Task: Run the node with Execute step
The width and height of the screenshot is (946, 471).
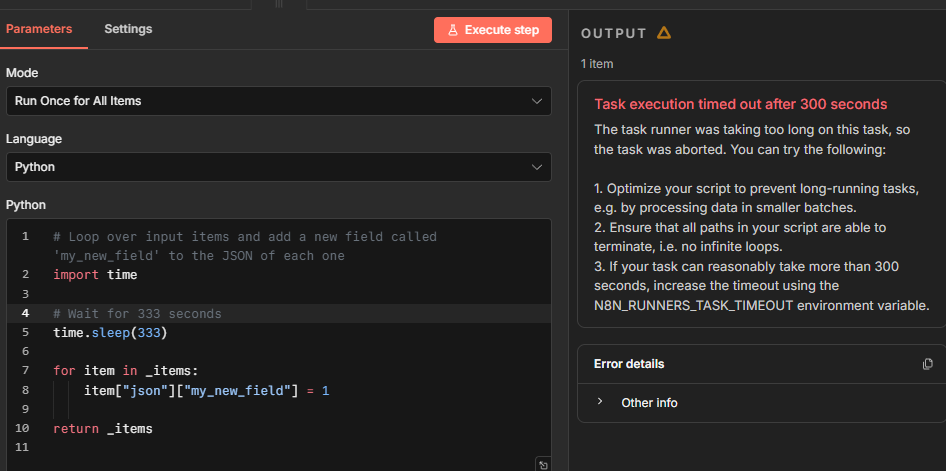Action: [493, 30]
